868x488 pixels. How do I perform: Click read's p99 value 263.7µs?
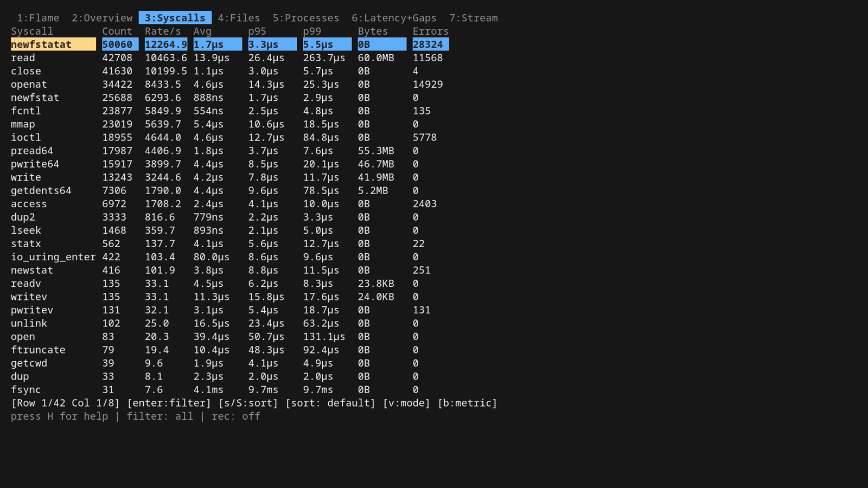pos(324,58)
